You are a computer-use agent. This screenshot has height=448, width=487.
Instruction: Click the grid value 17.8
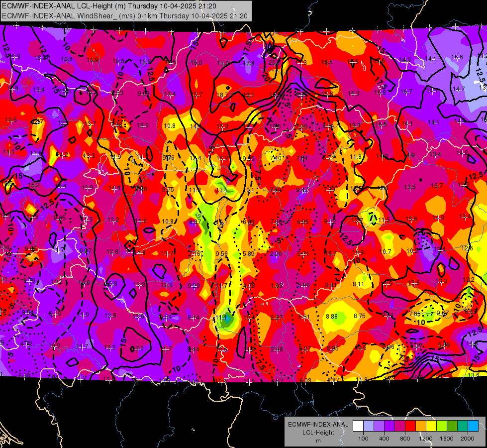248,63
